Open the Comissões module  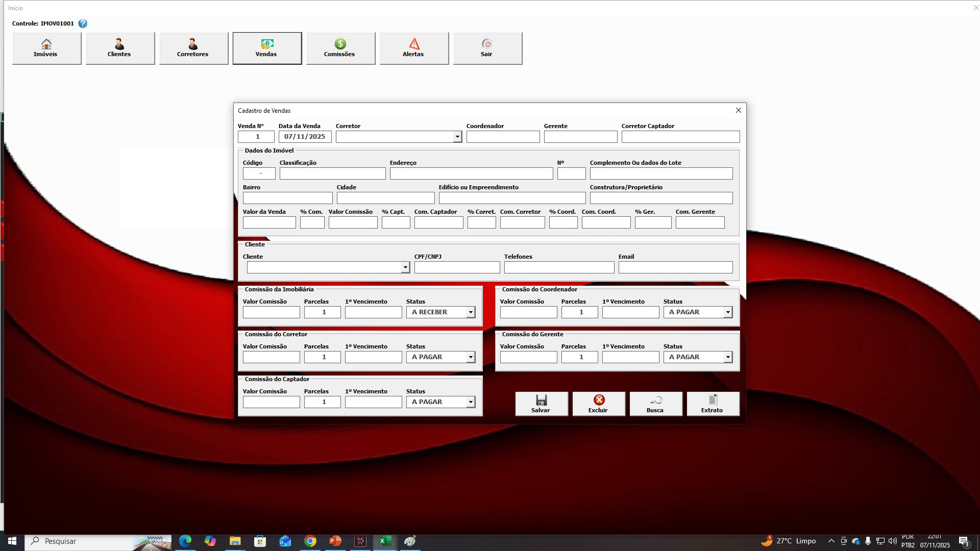(340, 48)
